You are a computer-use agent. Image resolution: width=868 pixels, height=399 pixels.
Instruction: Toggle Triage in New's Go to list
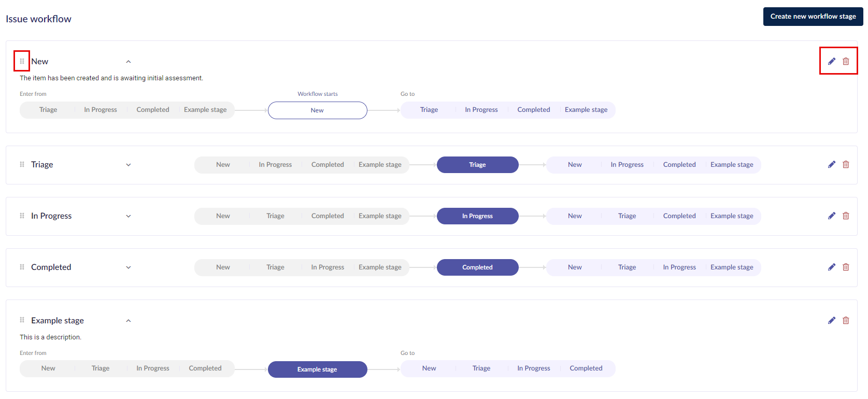tap(429, 110)
